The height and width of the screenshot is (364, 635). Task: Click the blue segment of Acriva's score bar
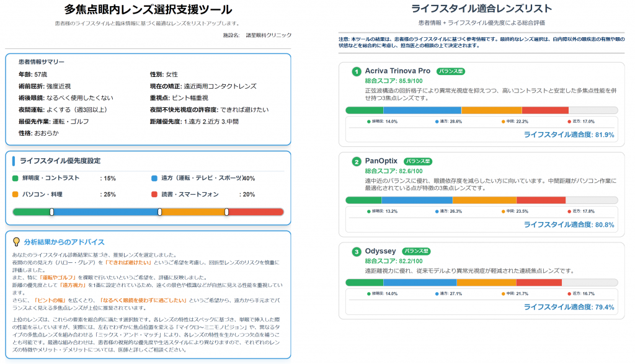click(x=422, y=110)
